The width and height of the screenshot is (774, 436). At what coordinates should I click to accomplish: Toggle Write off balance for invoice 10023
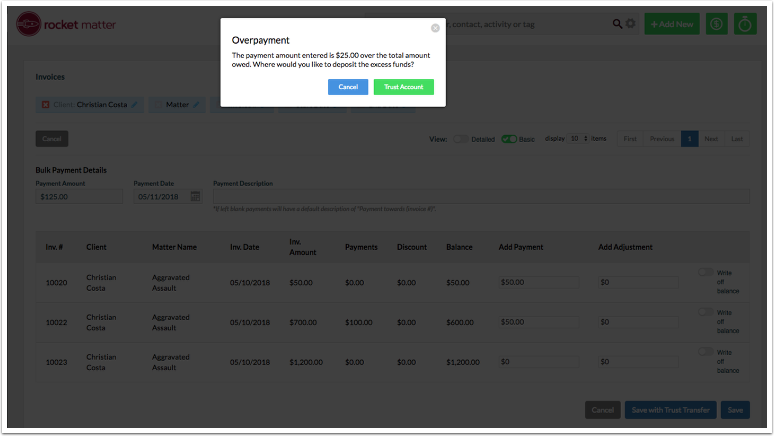point(705,352)
